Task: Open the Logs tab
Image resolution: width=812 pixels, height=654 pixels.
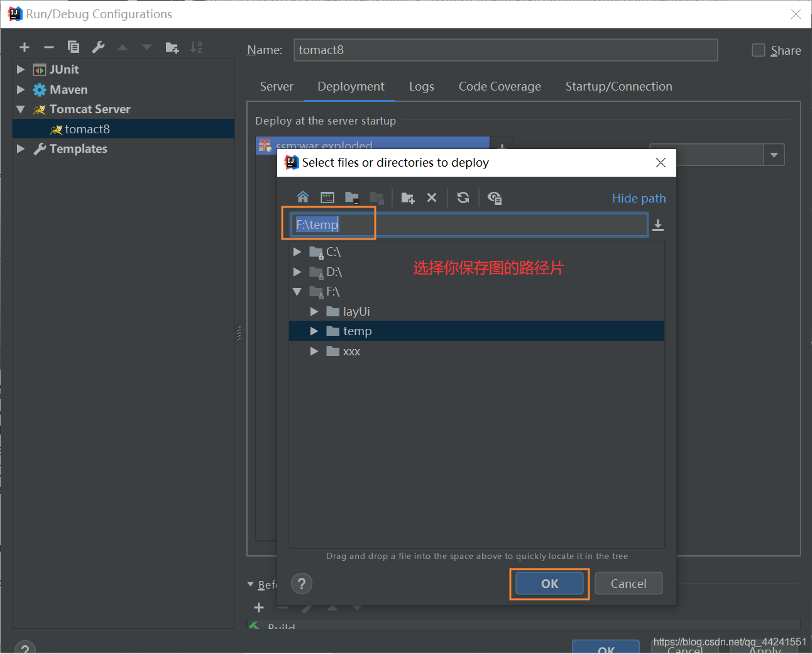Action: pyautogui.click(x=422, y=87)
